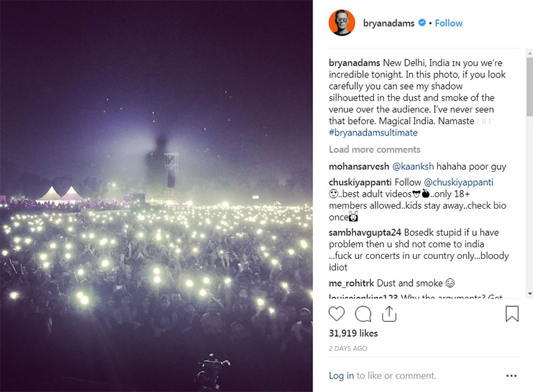Follow the bryanadams account

coord(448,23)
